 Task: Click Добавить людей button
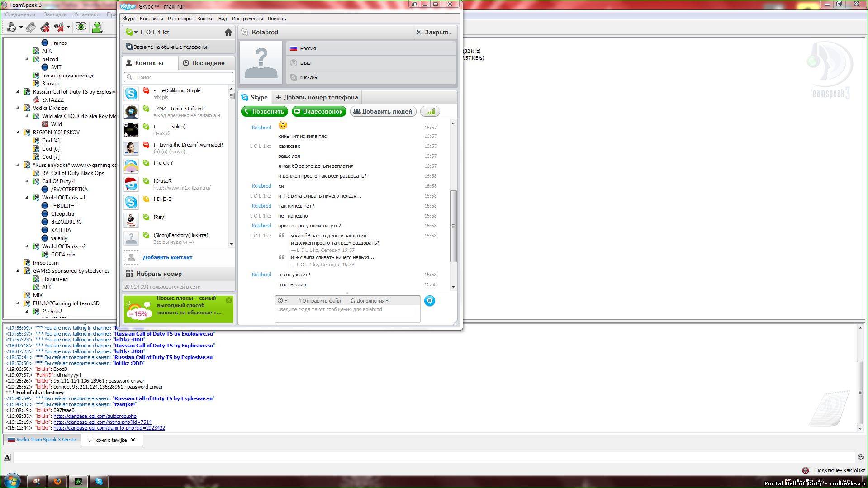pyautogui.click(x=383, y=111)
